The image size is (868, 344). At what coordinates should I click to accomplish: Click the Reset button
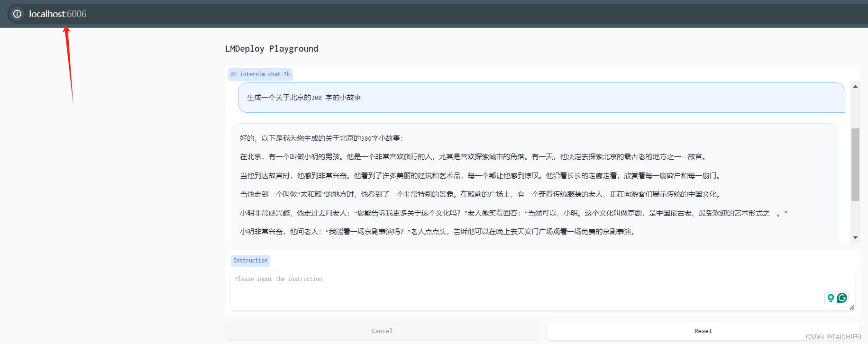pos(703,331)
